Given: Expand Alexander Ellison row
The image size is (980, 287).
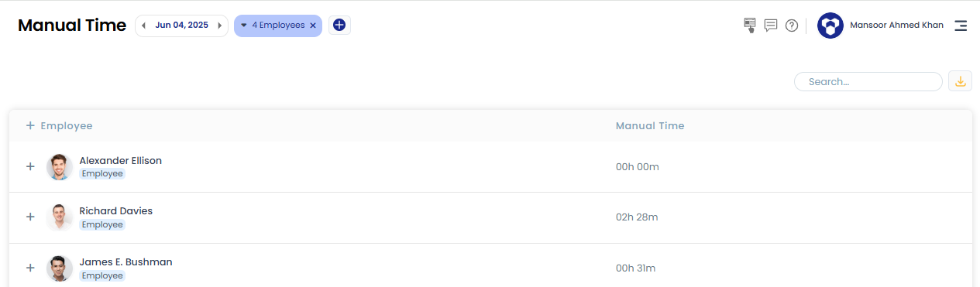Looking at the screenshot, I should 30,166.
